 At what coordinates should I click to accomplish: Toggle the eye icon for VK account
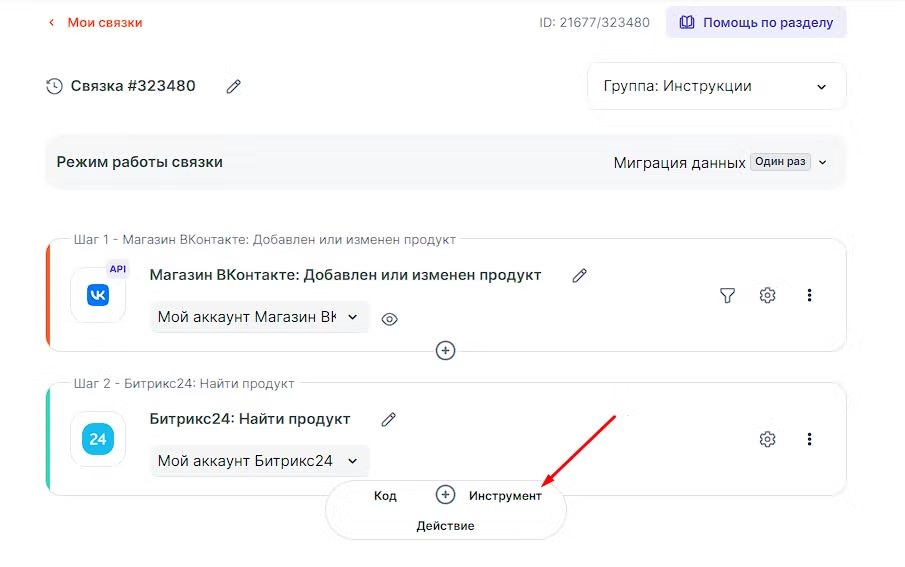[390, 319]
